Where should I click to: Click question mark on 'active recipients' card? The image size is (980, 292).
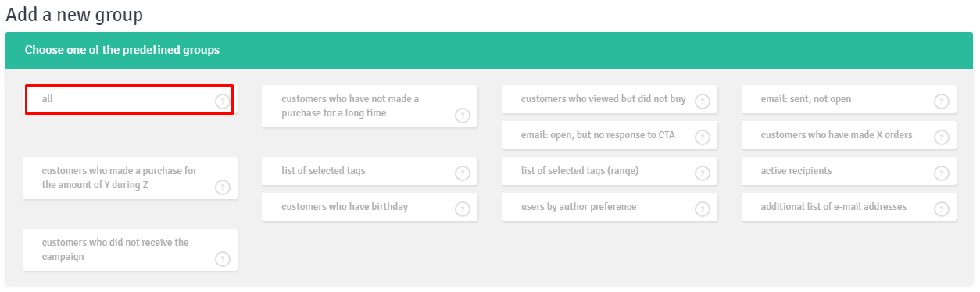pos(941,173)
